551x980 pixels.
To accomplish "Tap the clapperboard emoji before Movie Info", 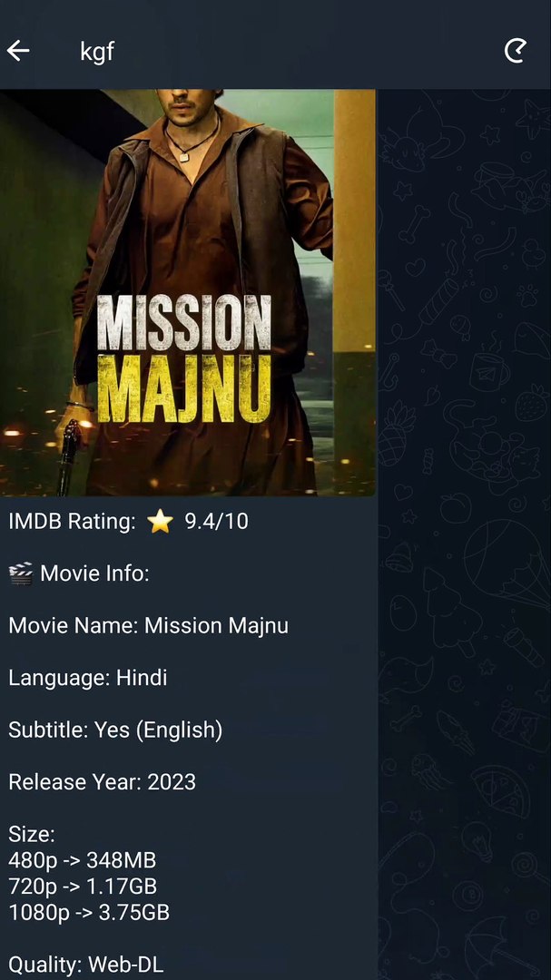I will click(x=21, y=573).
